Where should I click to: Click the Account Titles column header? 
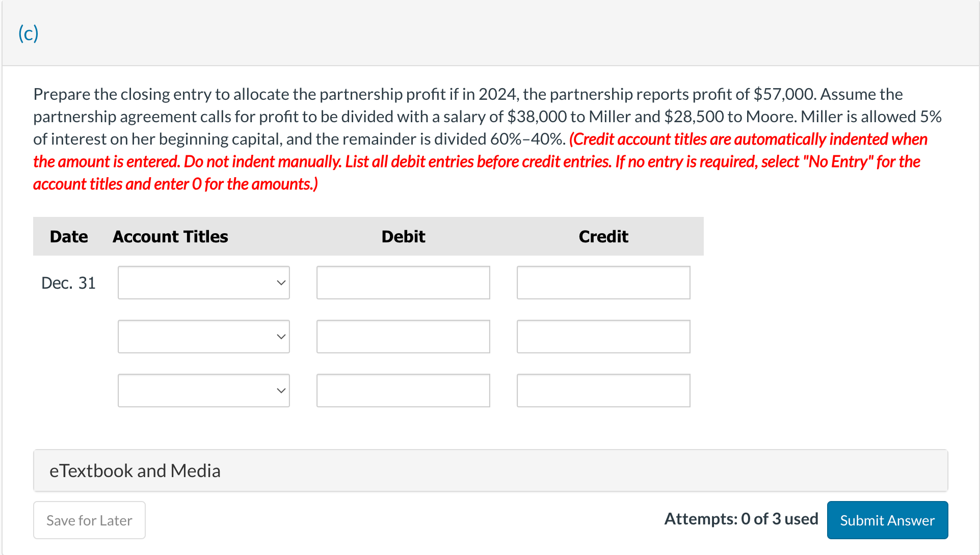pyautogui.click(x=170, y=236)
